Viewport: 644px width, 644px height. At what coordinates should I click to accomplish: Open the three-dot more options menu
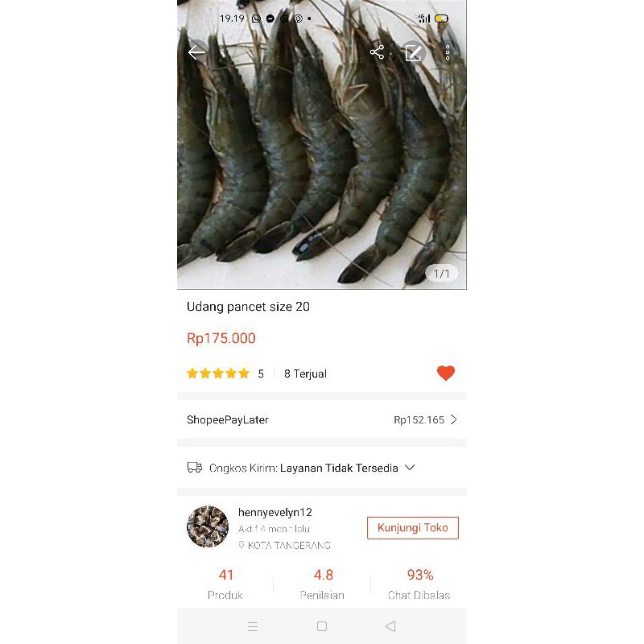click(x=448, y=53)
